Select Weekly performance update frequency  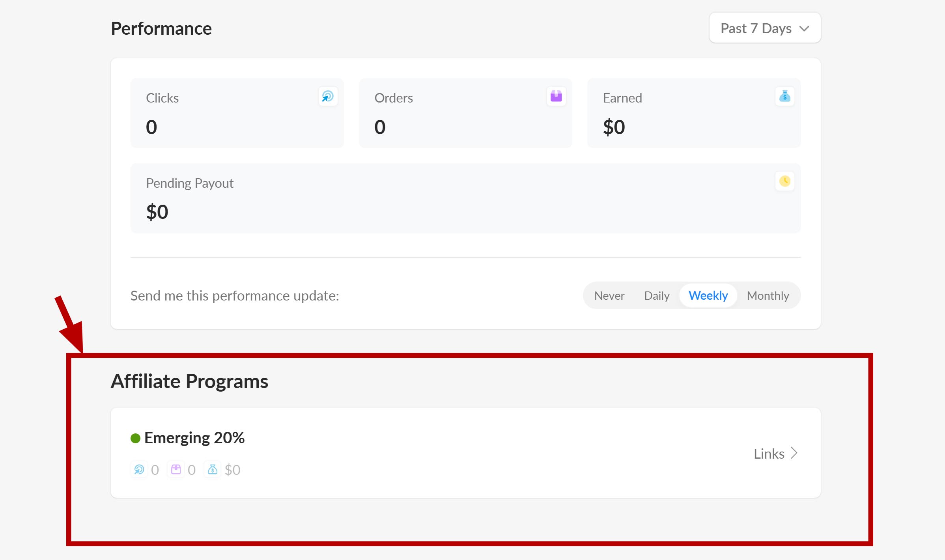tap(708, 295)
